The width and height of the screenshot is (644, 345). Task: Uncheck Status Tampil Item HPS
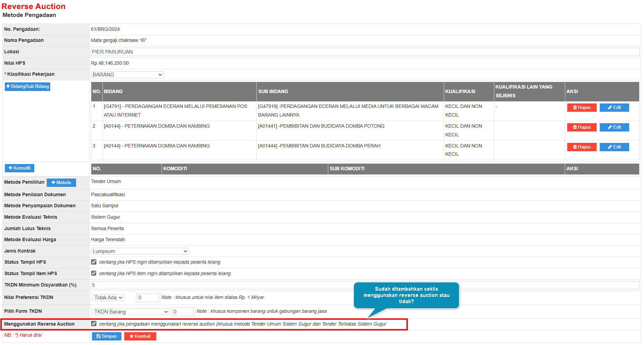click(x=94, y=273)
